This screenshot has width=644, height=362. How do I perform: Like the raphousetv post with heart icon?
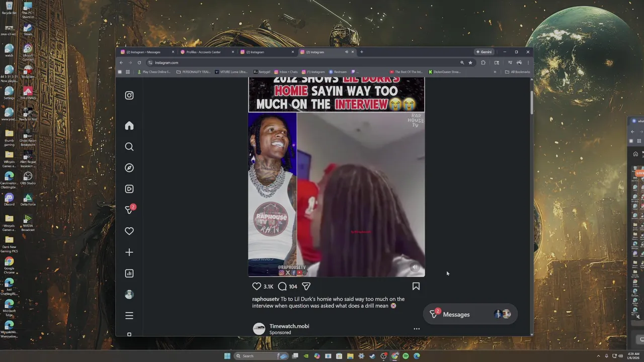tap(257, 286)
